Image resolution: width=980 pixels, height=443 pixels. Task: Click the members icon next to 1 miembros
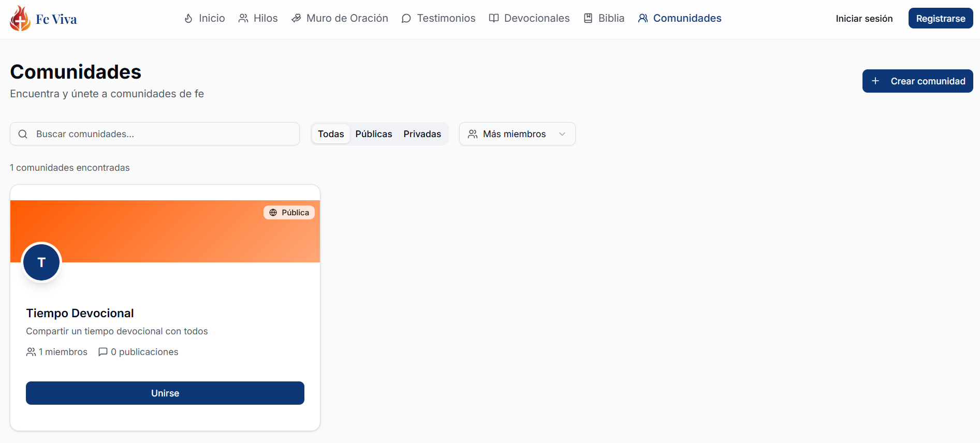[x=31, y=352]
